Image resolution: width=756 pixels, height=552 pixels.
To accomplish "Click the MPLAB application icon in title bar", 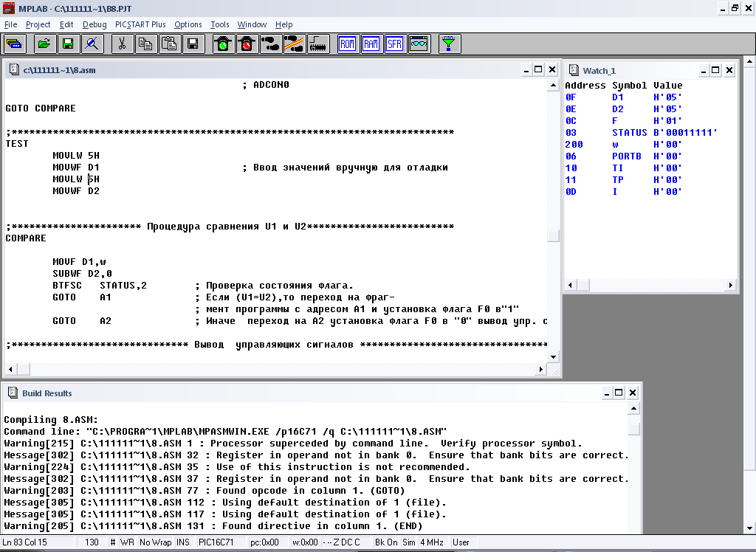I will 9,8.
